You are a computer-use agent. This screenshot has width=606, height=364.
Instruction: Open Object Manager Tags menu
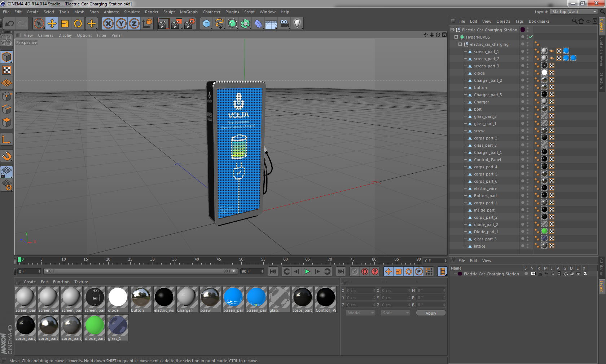(519, 21)
